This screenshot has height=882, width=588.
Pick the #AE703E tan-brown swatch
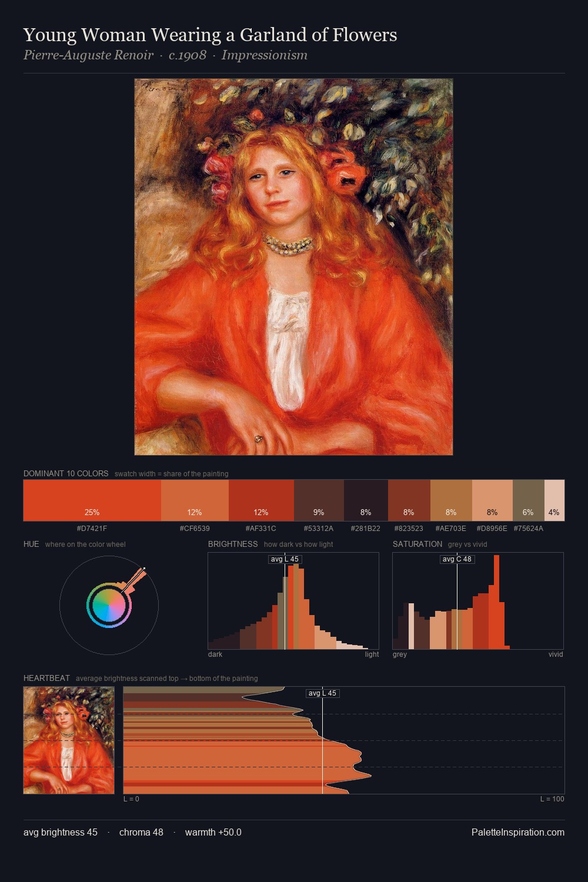pyautogui.click(x=451, y=500)
